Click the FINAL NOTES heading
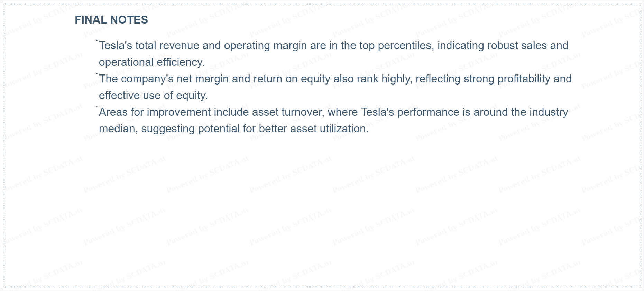This screenshot has height=291, width=644. [x=111, y=20]
